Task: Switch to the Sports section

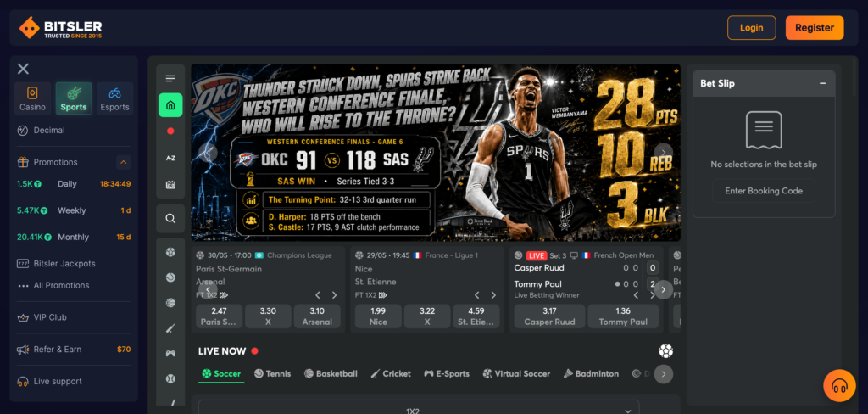Action: pos(74,98)
